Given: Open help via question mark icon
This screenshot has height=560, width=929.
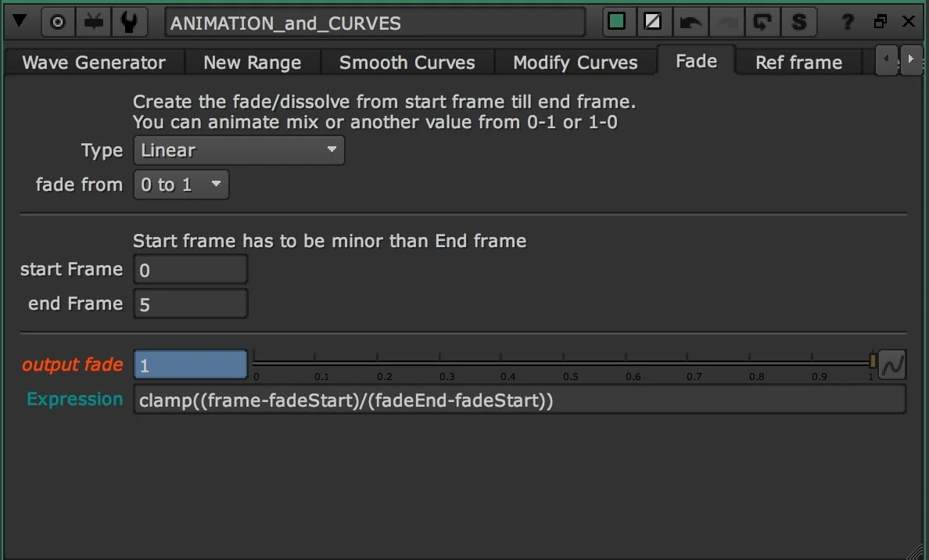Looking at the screenshot, I should click(847, 22).
